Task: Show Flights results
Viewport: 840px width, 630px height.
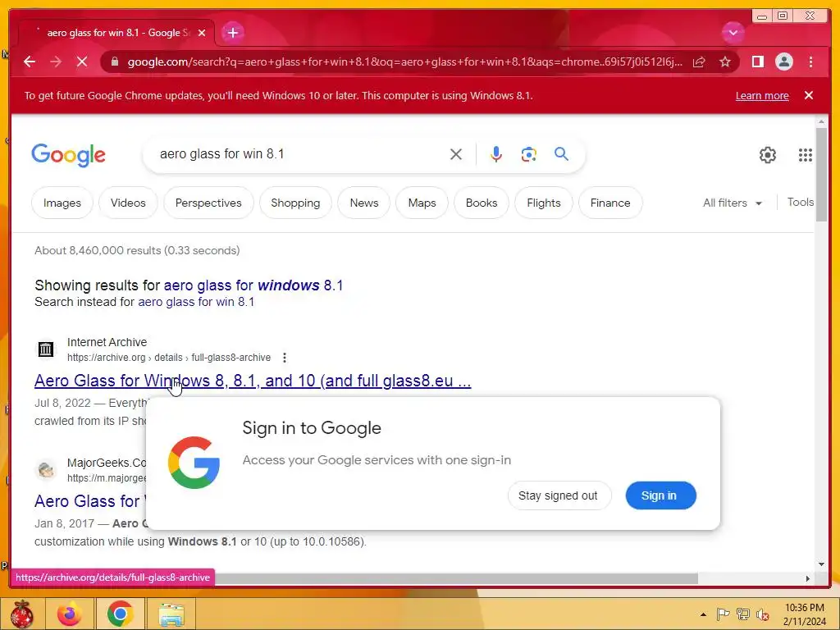Action: tap(544, 203)
